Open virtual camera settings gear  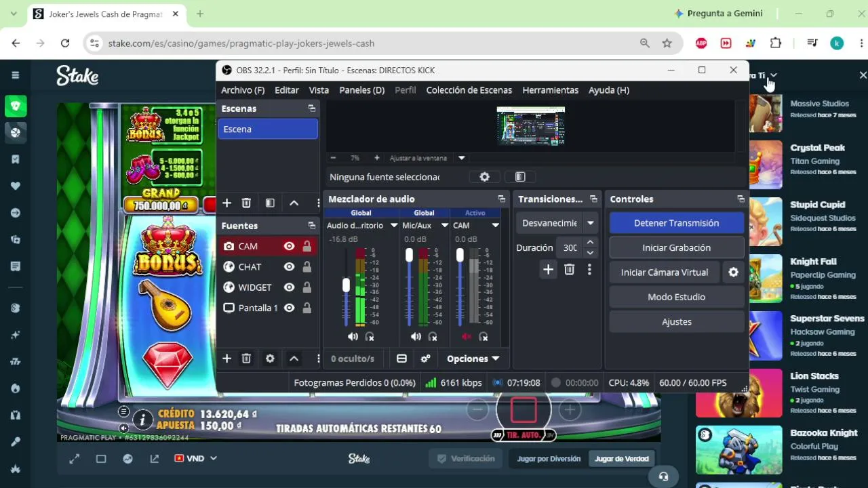(733, 272)
